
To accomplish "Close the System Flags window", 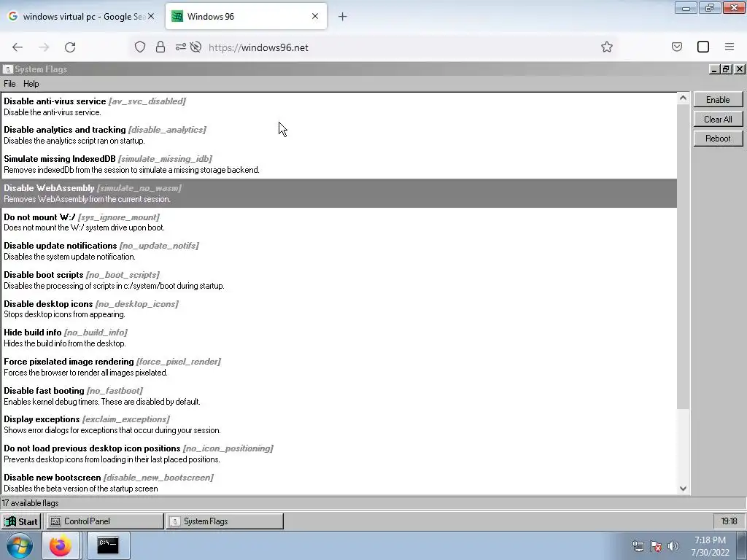I will (740, 69).
